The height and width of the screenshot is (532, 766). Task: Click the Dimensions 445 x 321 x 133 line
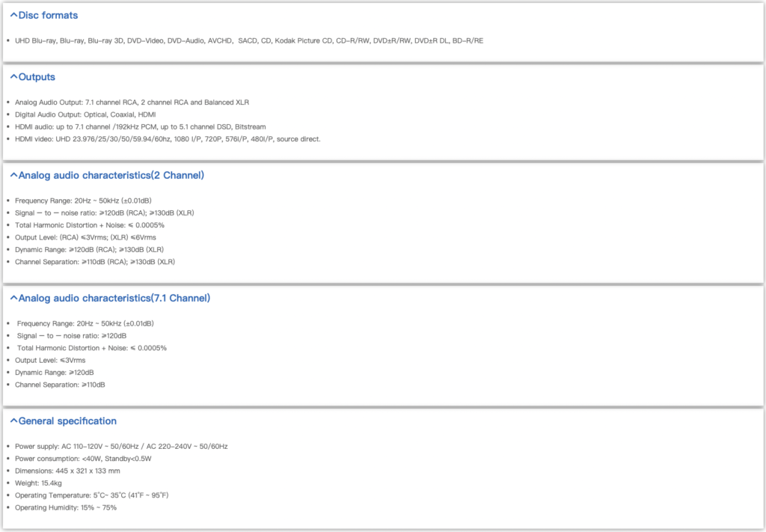click(67, 471)
